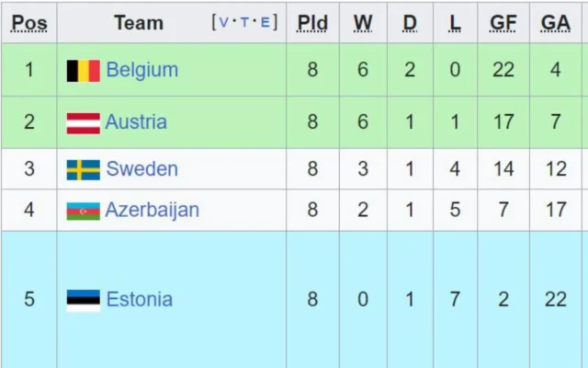
Task: Click the Belgium flag icon
Action: [x=83, y=71]
